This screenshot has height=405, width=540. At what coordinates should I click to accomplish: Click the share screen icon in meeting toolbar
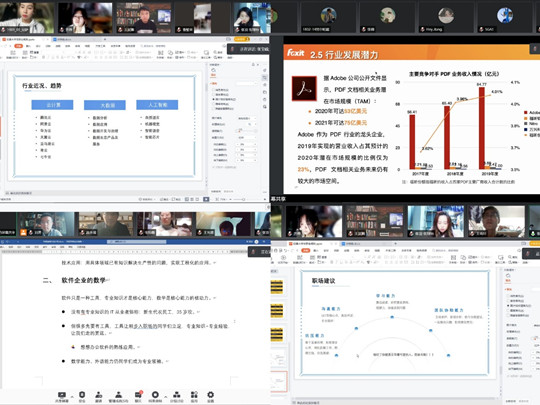pyautogui.click(x=62, y=395)
